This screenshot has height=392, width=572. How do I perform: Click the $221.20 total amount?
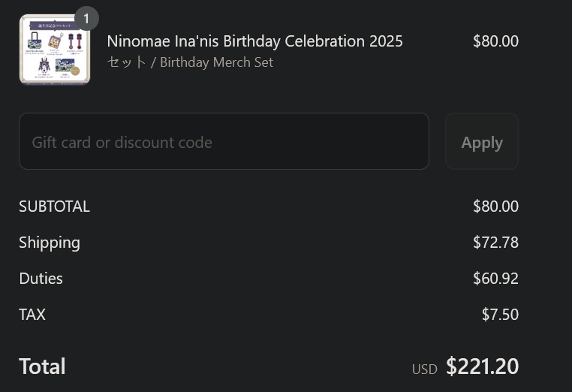(x=482, y=366)
